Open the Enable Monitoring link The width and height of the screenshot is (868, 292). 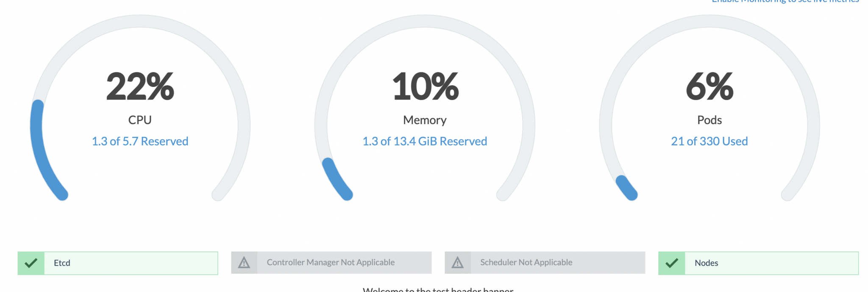click(x=785, y=1)
